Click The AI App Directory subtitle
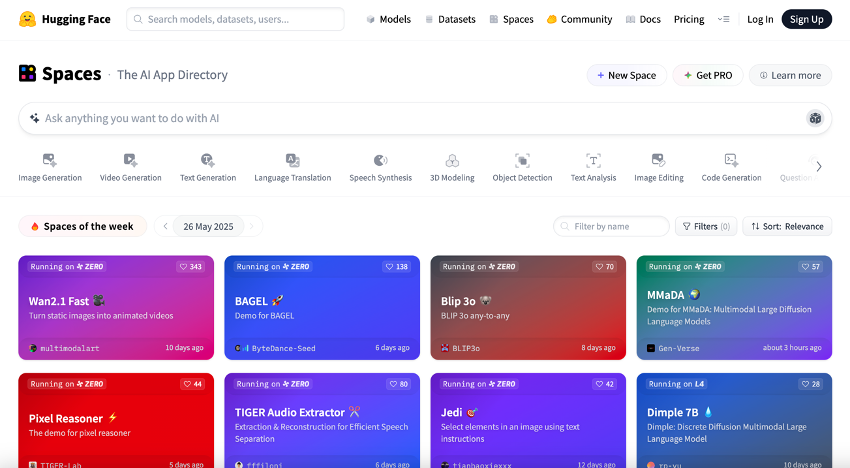The height and width of the screenshot is (468, 850). coord(172,75)
